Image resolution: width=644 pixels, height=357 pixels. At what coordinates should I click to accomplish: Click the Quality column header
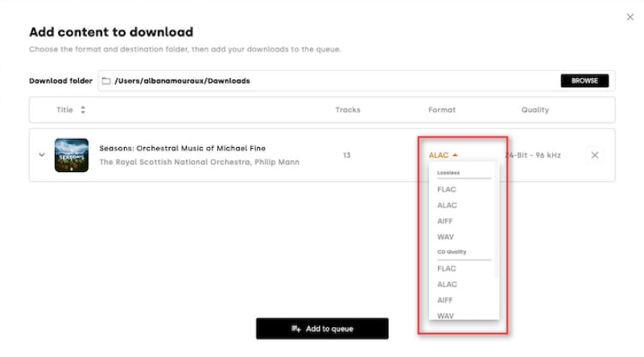coord(535,109)
